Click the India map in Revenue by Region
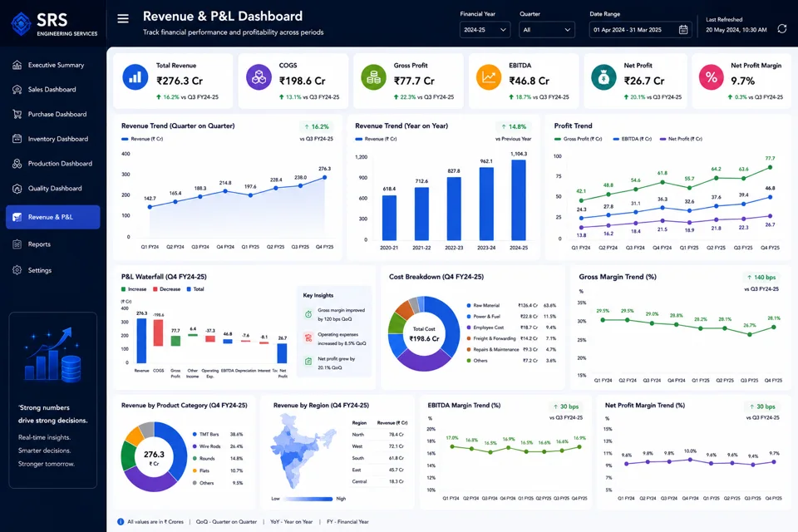The image size is (798, 532). [x=301, y=452]
